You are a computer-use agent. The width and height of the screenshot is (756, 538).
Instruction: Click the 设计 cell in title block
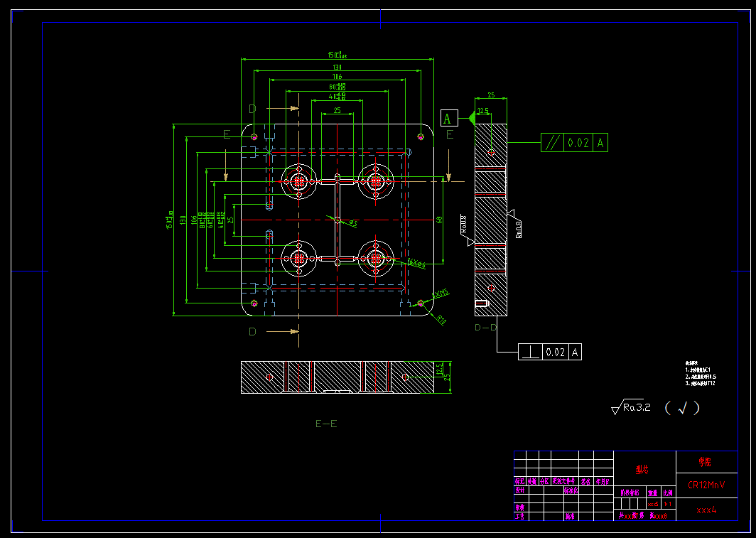(x=520, y=490)
